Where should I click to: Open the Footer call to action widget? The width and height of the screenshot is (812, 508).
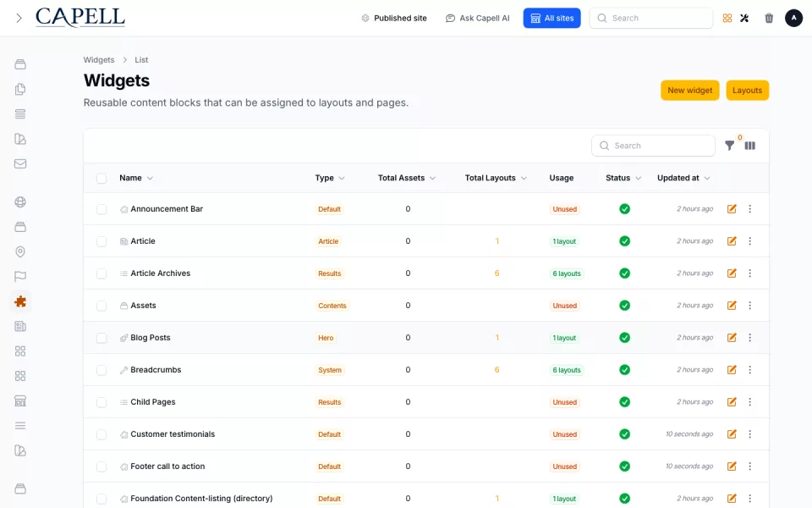click(x=167, y=466)
